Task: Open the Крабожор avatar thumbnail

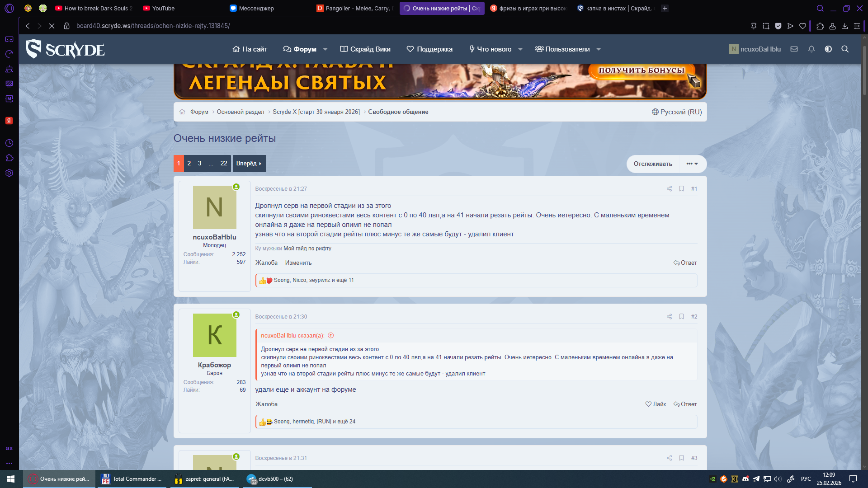Action: pos(214,335)
